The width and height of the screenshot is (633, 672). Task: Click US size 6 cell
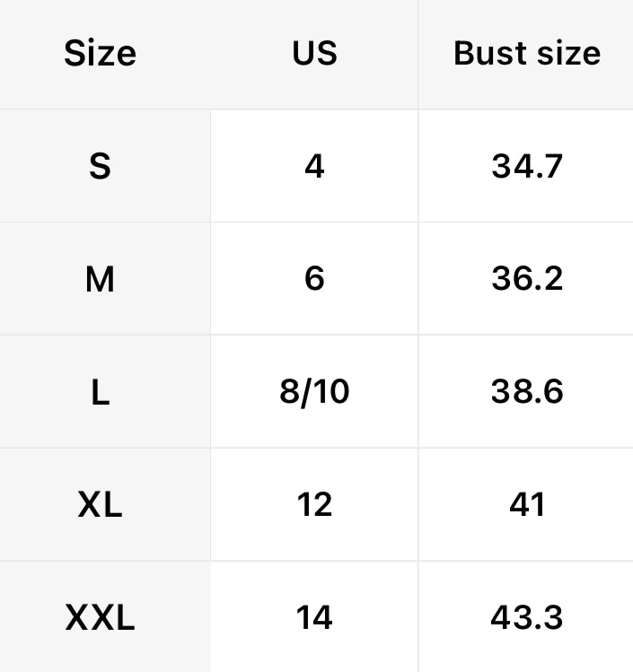314,280
